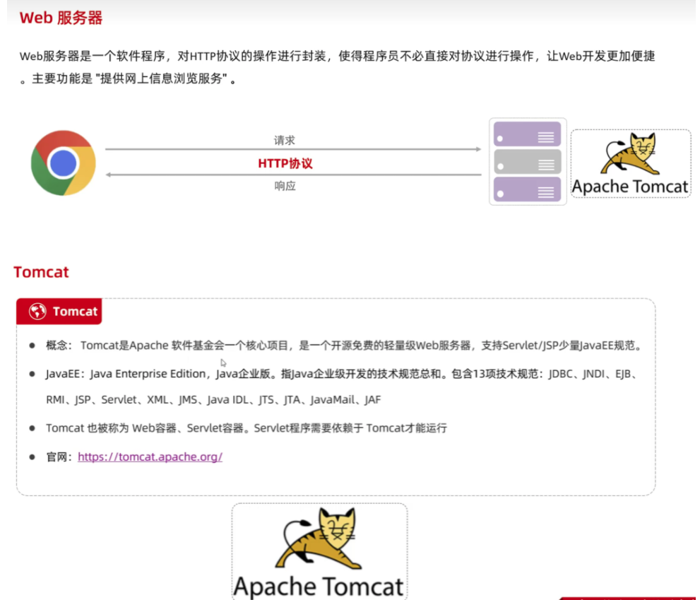Image resolution: width=700 pixels, height=600 pixels.
Task: Open the https://tomcat.apache.org/ link
Action: [x=150, y=457]
